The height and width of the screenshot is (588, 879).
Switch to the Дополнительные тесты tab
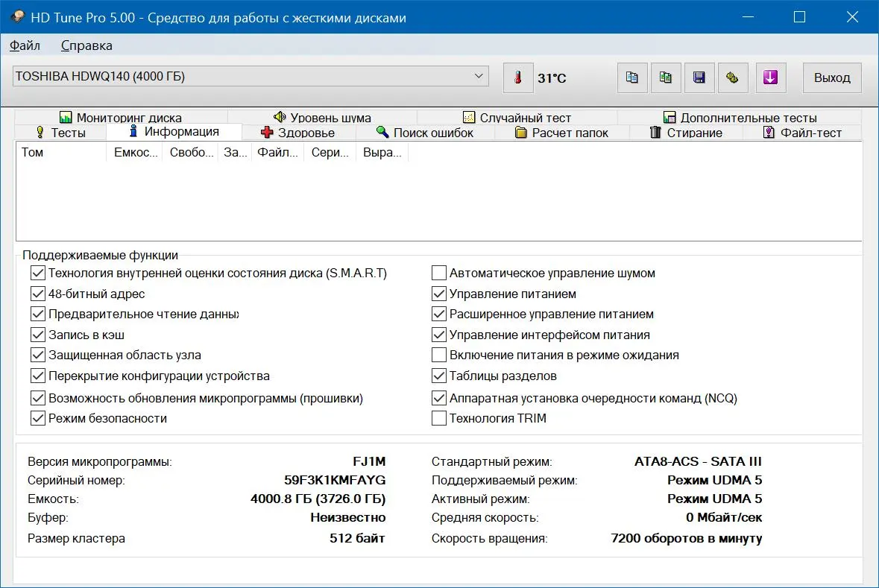coord(740,117)
